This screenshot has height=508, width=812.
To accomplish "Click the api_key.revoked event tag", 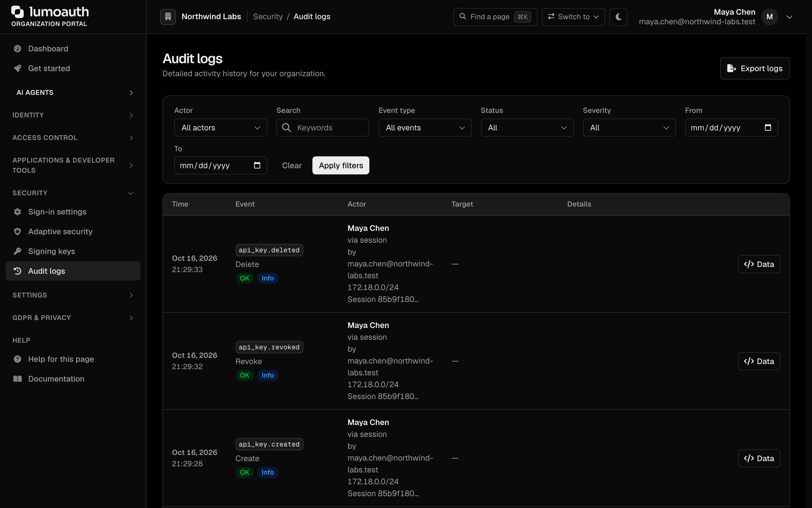I will 269,347.
